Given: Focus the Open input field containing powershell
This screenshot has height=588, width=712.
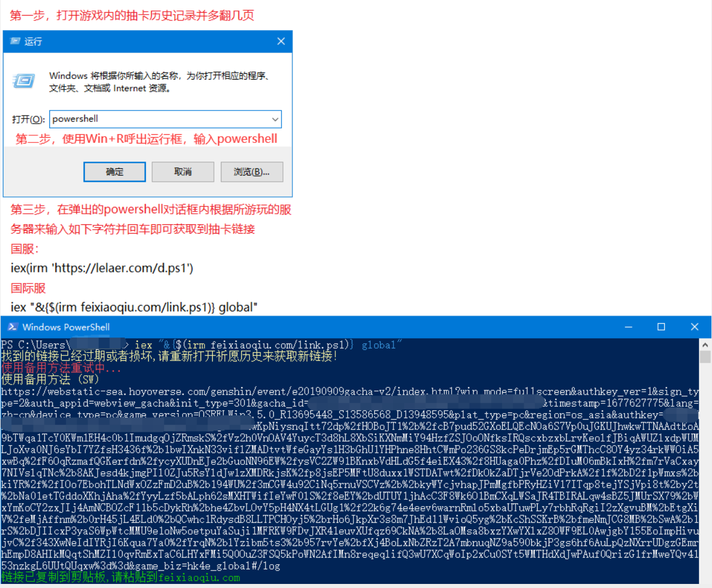Looking at the screenshot, I should 166,119.
